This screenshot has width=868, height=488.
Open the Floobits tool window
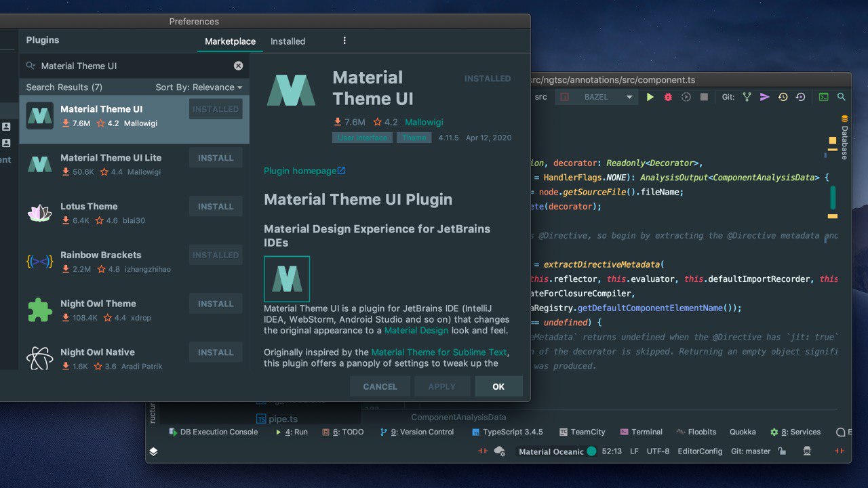pyautogui.click(x=696, y=432)
